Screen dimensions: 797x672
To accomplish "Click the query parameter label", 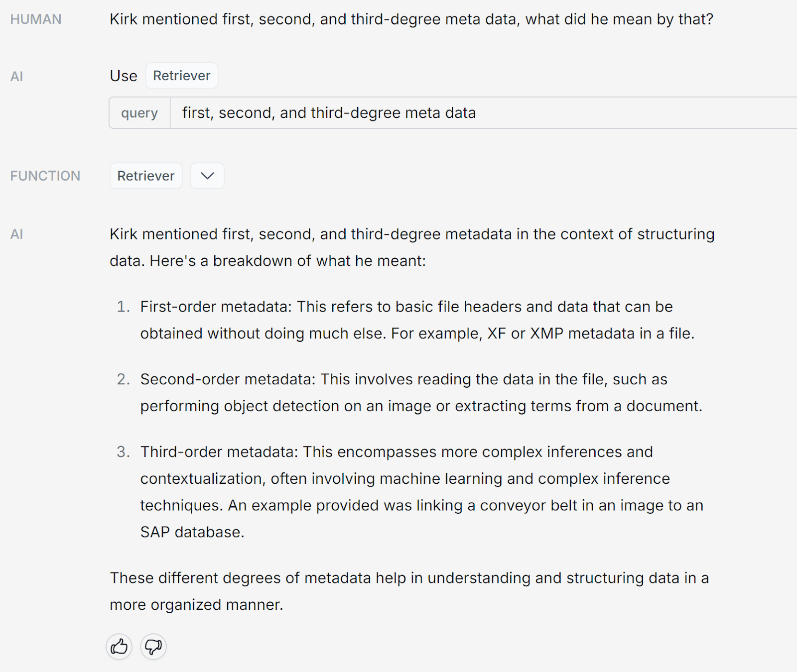I will [139, 113].
